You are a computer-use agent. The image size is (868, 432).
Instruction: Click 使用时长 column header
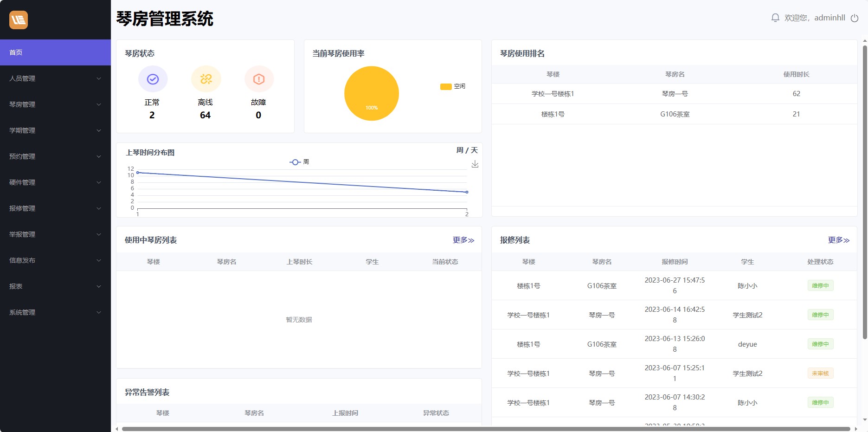click(796, 74)
